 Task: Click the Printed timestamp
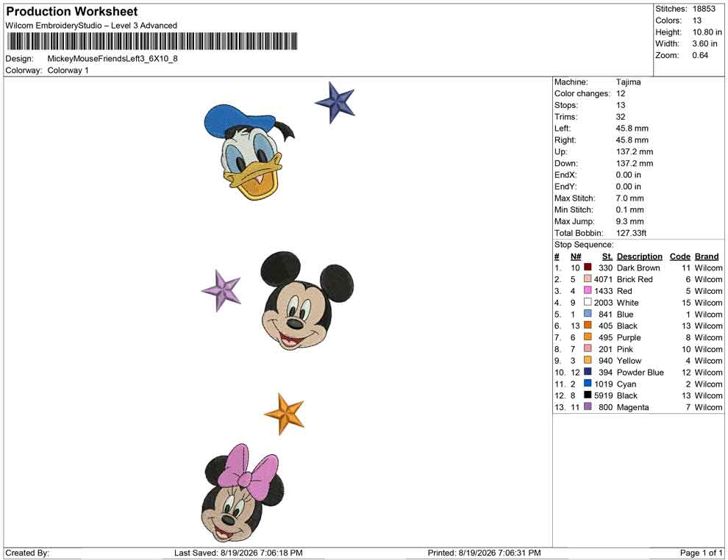pos(485,553)
